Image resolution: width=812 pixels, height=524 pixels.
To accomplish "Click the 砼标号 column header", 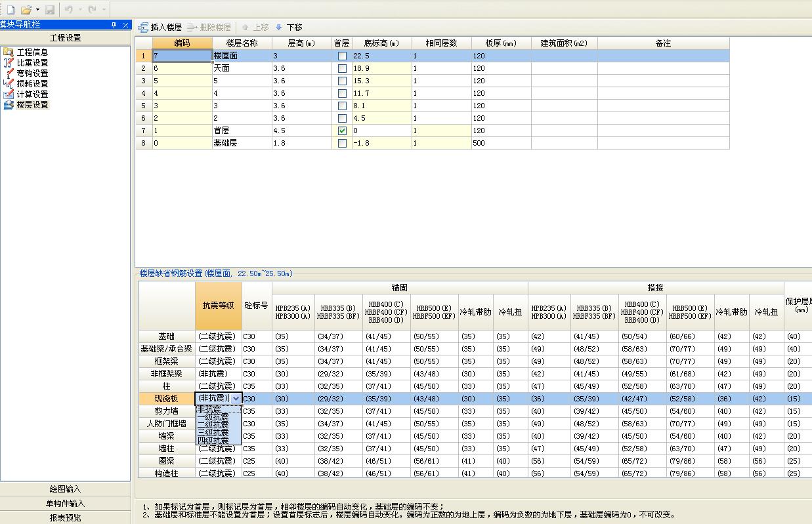I will 257,306.
